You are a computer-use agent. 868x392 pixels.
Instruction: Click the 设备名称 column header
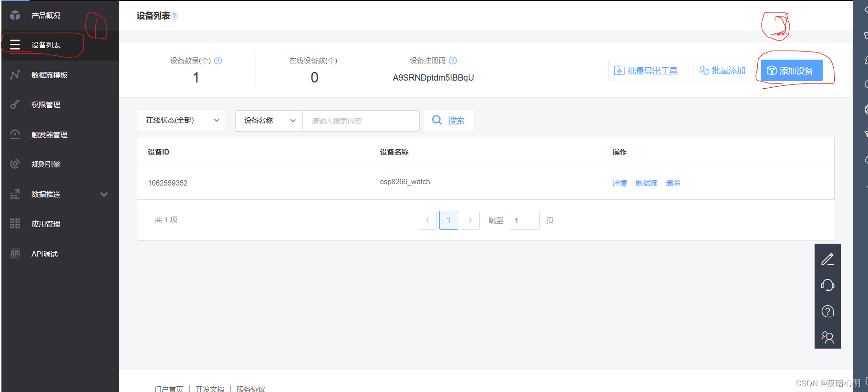pyautogui.click(x=394, y=152)
